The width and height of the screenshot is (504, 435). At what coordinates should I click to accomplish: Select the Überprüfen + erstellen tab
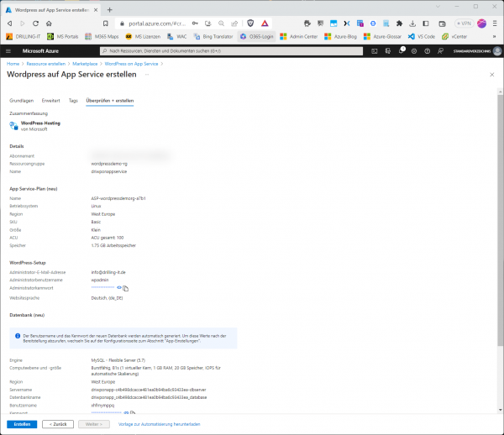(109, 101)
